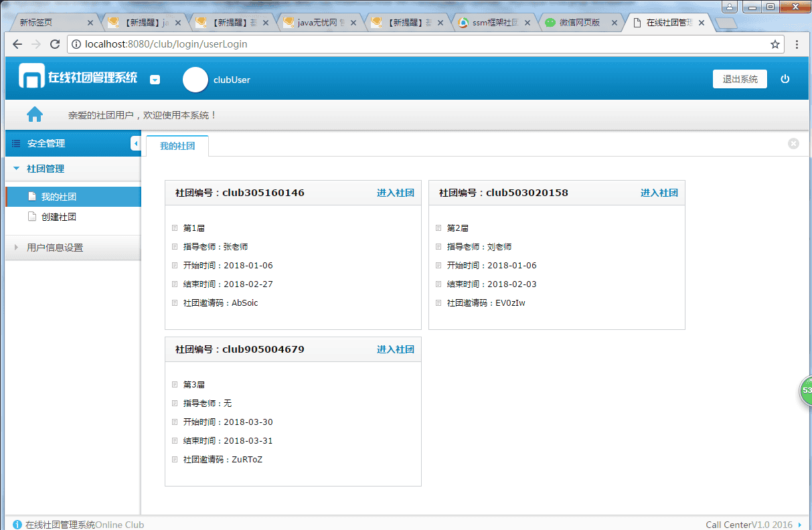812x530 pixels.
Task: Click the 社团编号：club305160146 heading
Action: pyautogui.click(x=240, y=193)
